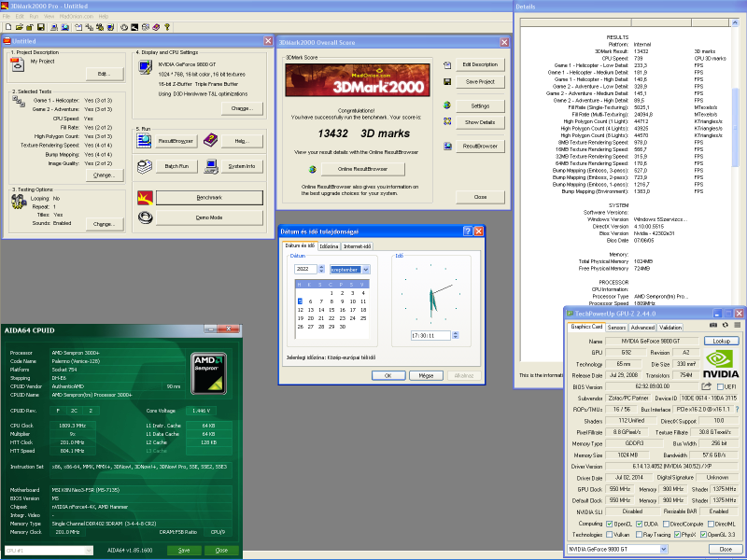The height and width of the screenshot is (560, 747).
Task: Click the round icon beside Demo Mode
Action: coord(145,217)
